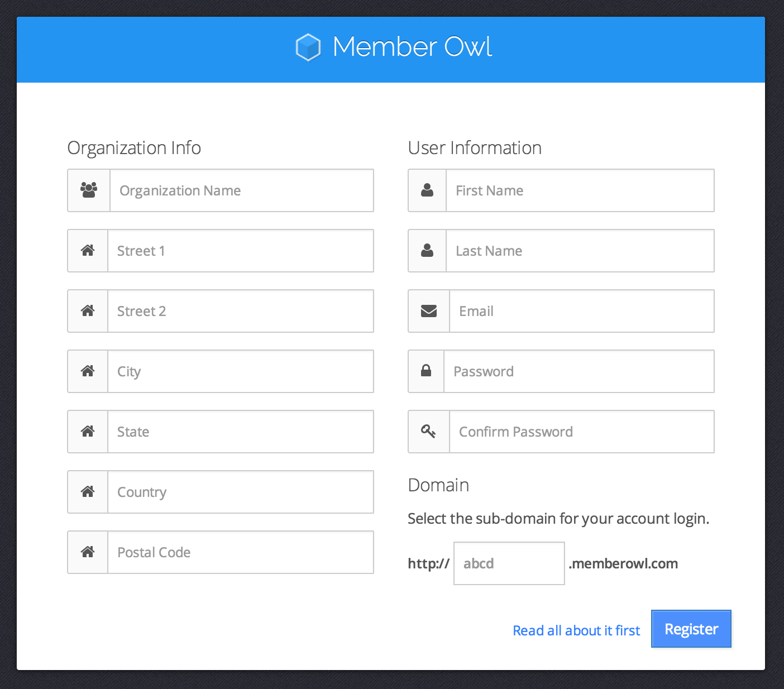
Task: Select the Street 2 input field
Action: (x=241, y=311)
